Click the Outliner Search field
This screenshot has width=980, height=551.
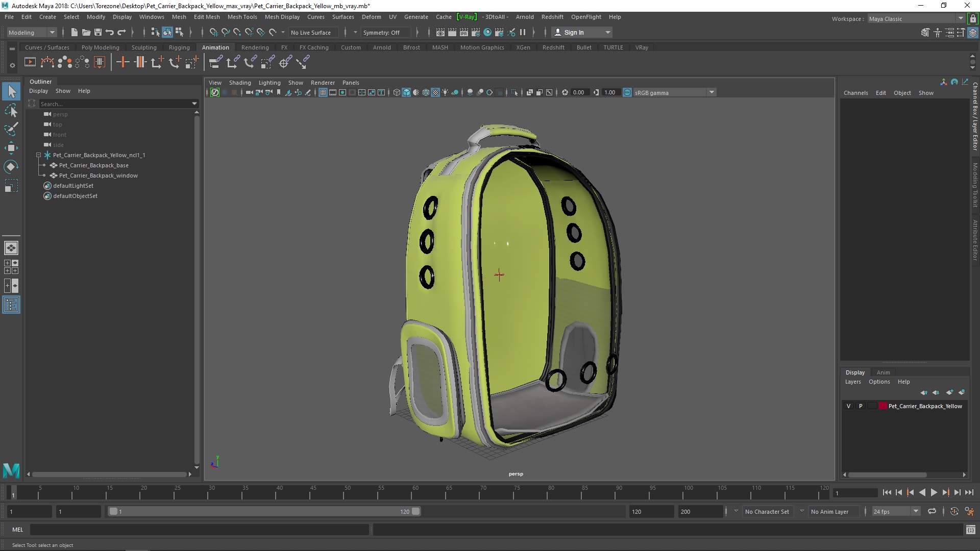tap(115, 104)
